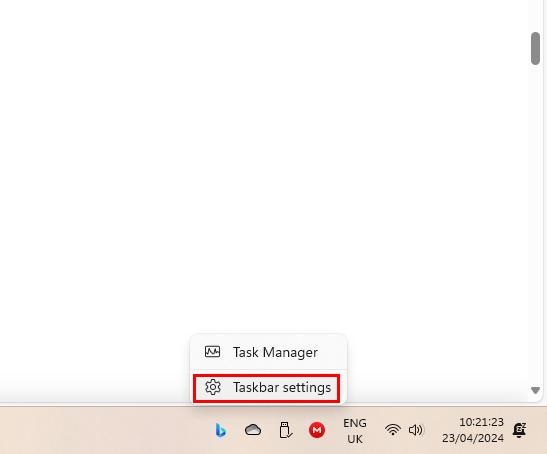This screenshot has width=547, height=454.
Task: Click the 10:21:23 clock time
Action: click(481, 422)
